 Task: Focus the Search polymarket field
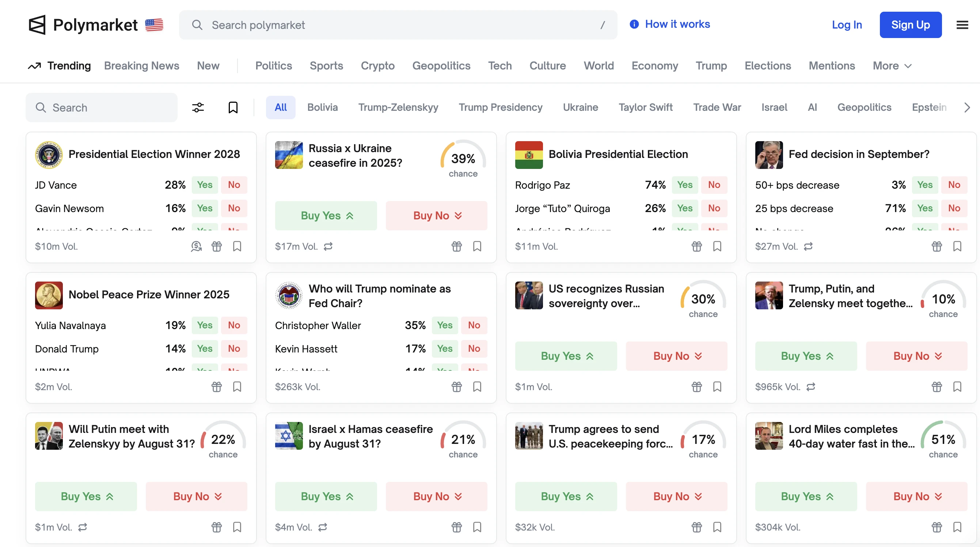(398, 25)
